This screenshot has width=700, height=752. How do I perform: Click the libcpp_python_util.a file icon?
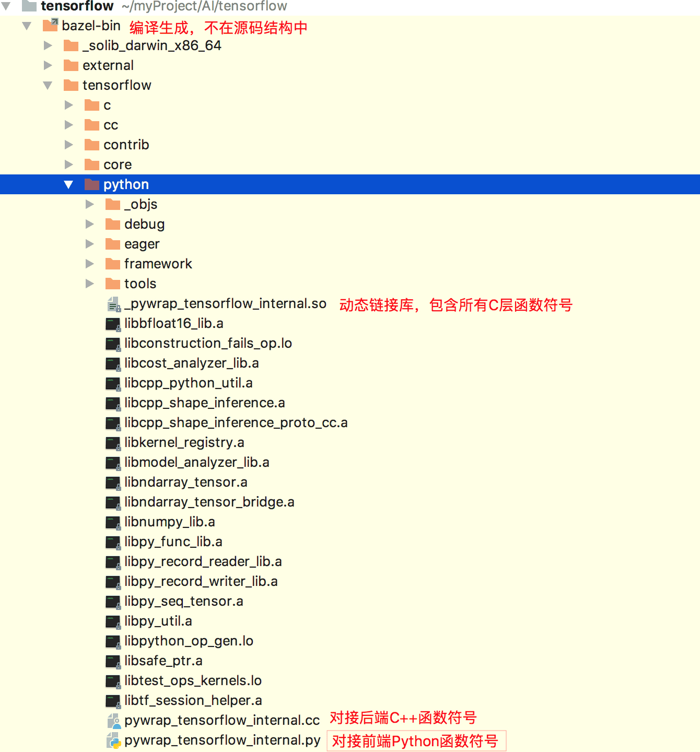click(113, 383)
